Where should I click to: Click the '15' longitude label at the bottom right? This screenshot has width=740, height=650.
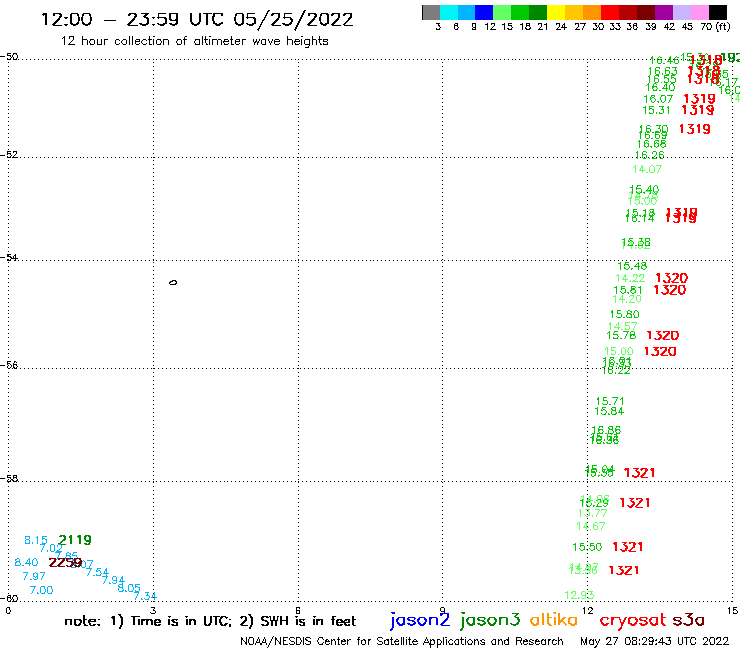click(x=732, y=610)
